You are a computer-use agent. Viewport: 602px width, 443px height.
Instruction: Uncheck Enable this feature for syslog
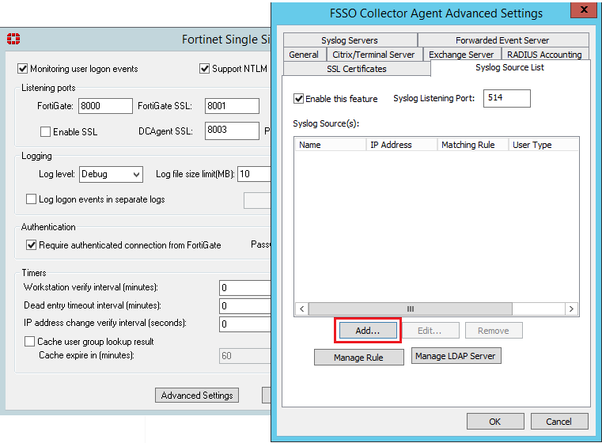(299, 99)
